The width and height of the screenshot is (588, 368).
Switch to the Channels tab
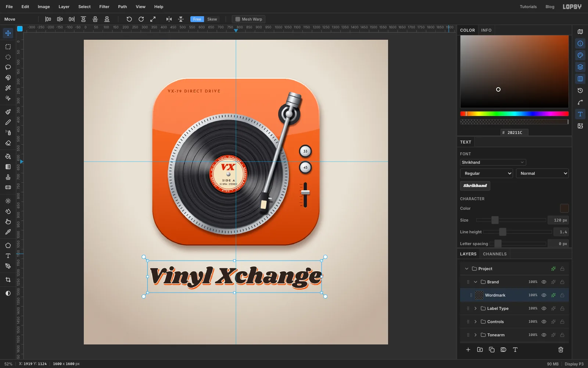(x=495, y=254)
